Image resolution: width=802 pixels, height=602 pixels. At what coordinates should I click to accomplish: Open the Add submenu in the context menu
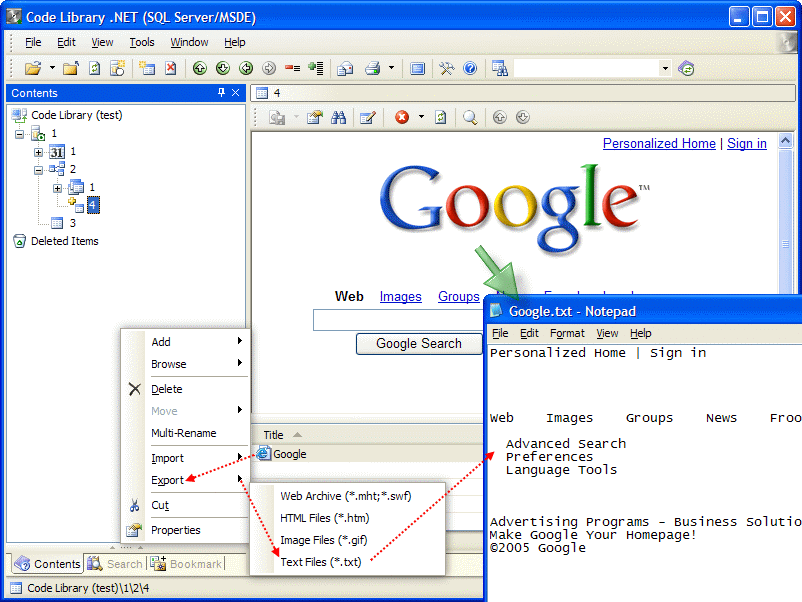point(185,342)
